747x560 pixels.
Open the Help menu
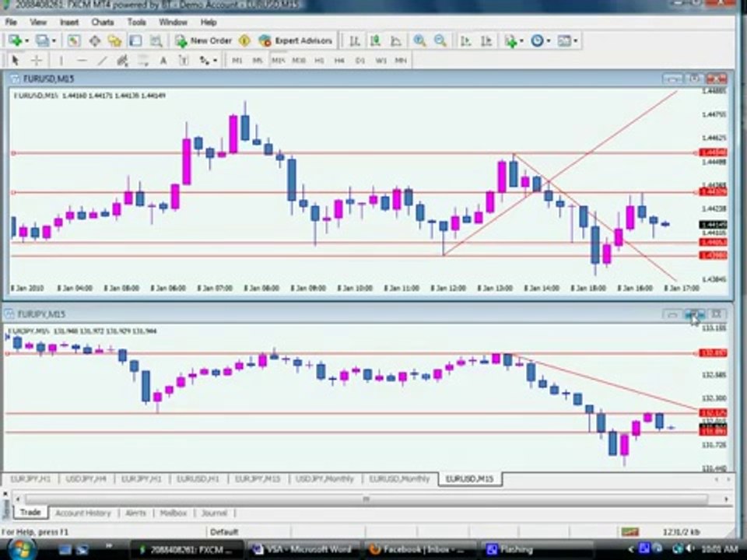click(x=209, y=23)
